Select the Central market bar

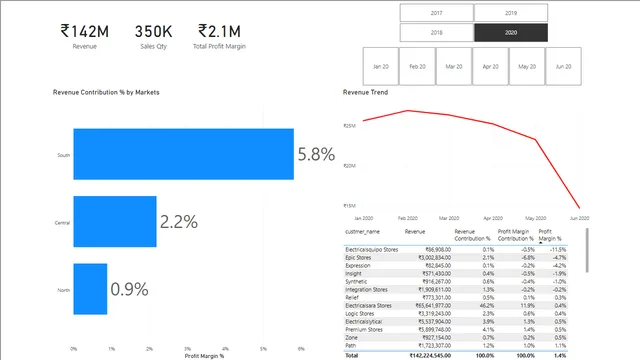[115, 222]
